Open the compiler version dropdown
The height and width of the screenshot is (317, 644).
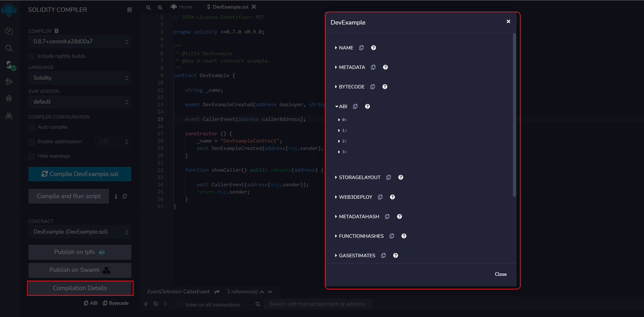pos(80,41)
